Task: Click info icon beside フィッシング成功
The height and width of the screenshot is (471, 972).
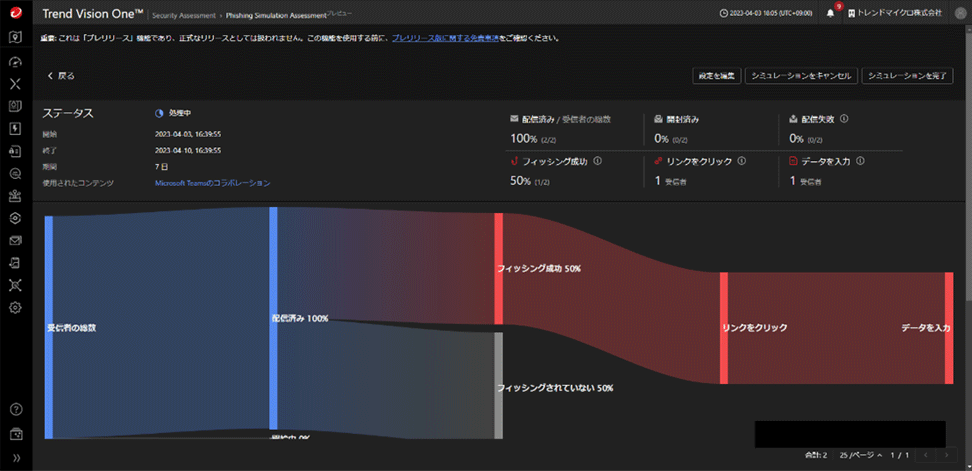Action: (597, 160)
